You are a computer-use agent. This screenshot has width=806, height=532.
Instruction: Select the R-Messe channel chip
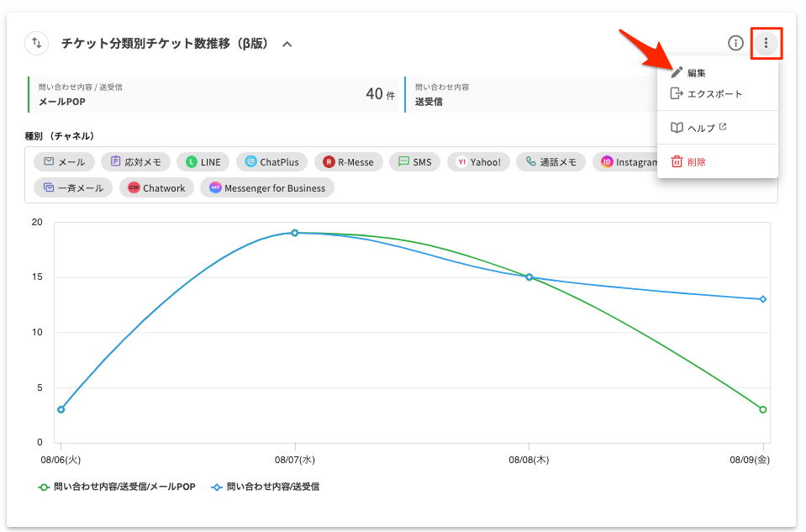(349, 162)
